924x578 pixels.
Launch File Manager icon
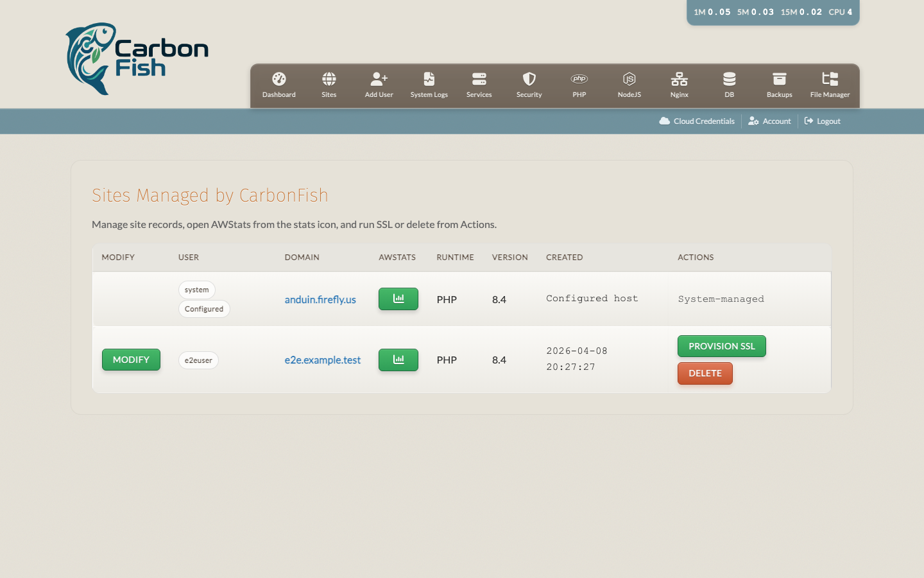click(x=830, y=79)
